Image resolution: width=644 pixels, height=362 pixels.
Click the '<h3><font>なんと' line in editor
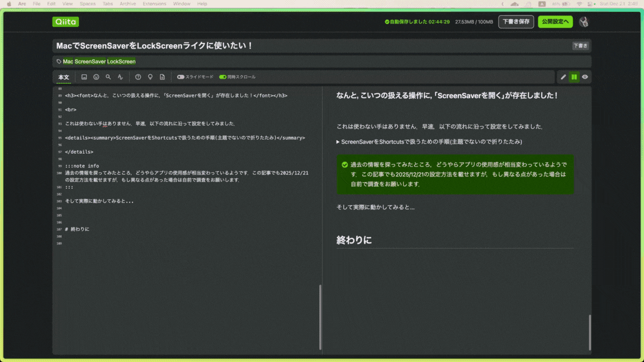point(176,96)
